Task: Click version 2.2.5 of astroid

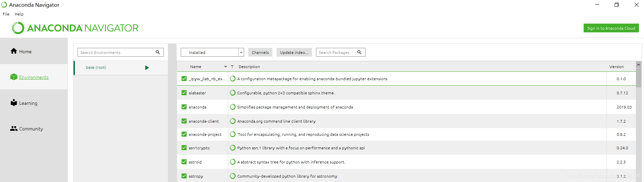Action: [x=621, y=162]
